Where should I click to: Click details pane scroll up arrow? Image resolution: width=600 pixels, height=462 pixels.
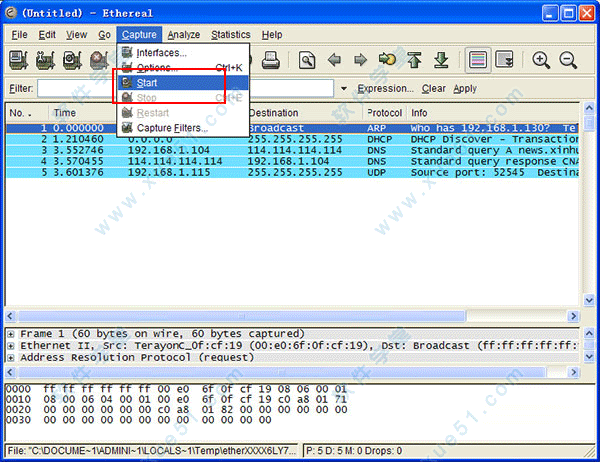589,333
